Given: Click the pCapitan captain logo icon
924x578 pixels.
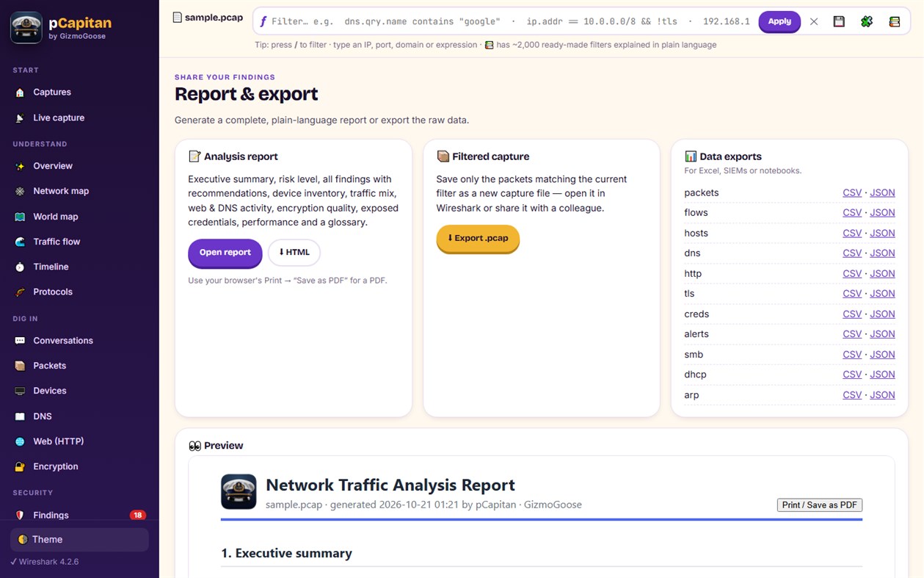Looking at the screenshot, I should point(26,28).
